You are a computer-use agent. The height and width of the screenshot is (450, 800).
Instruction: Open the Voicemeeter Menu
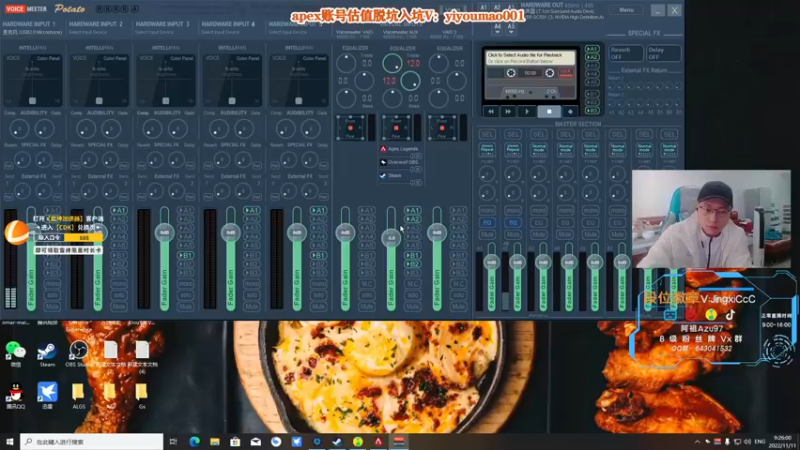627,10
